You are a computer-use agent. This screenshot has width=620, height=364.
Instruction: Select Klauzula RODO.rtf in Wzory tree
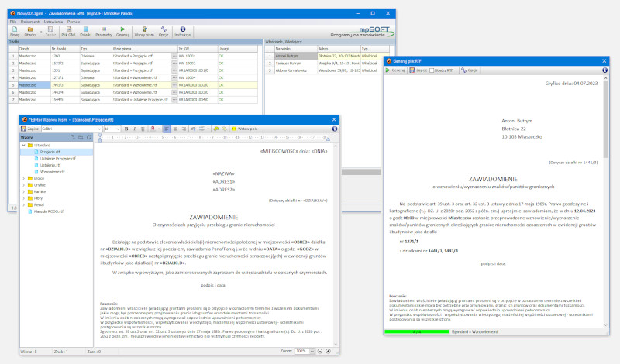pyautogui.click(x=49, y=211)
